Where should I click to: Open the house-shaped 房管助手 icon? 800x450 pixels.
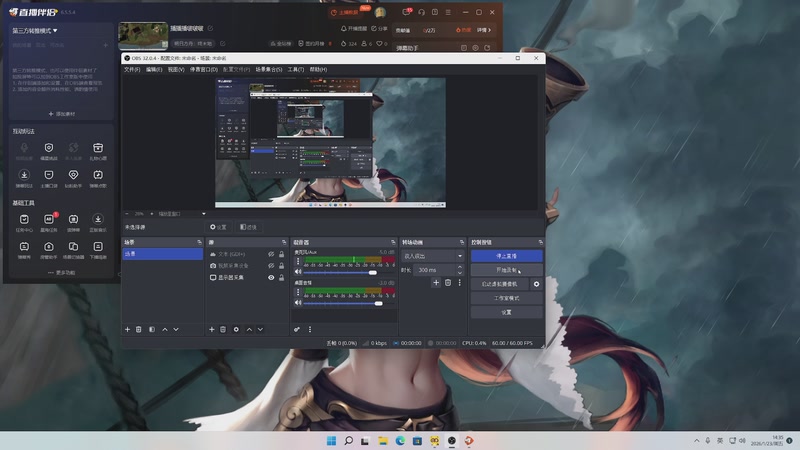point(49,246)
